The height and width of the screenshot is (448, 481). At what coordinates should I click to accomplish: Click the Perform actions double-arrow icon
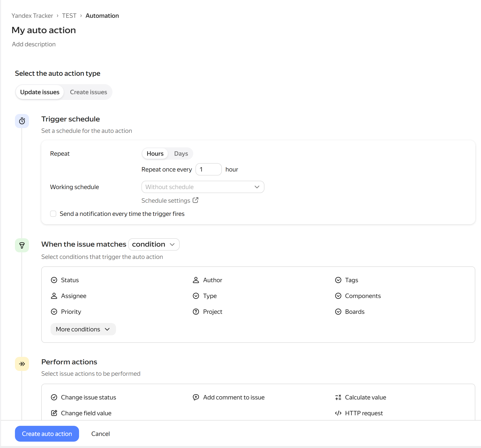coord(22,364)
